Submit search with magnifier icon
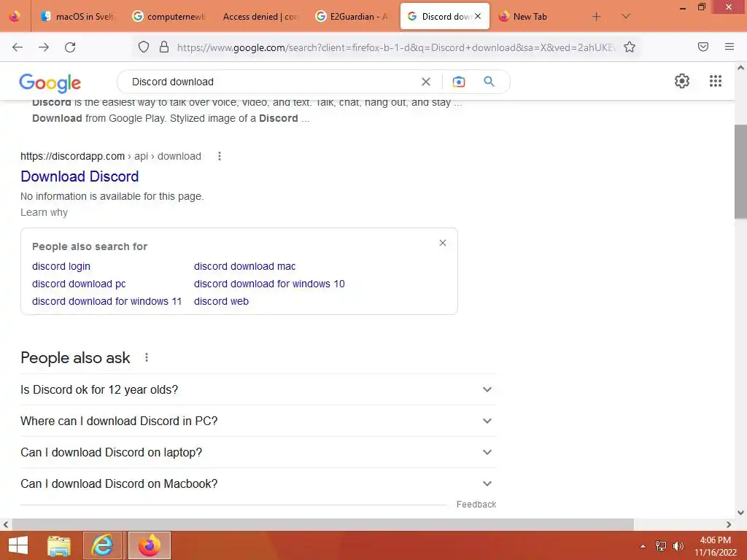 (489, 82)
